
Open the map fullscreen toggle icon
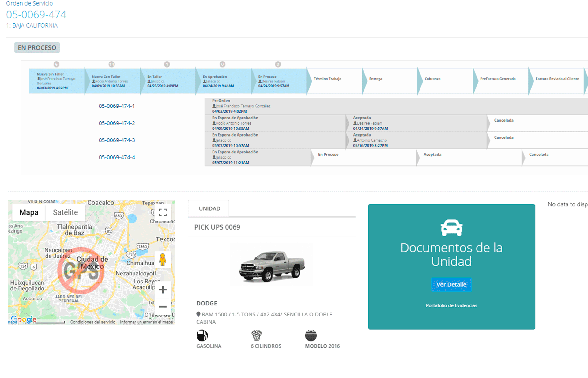click(x=163, y=212)
